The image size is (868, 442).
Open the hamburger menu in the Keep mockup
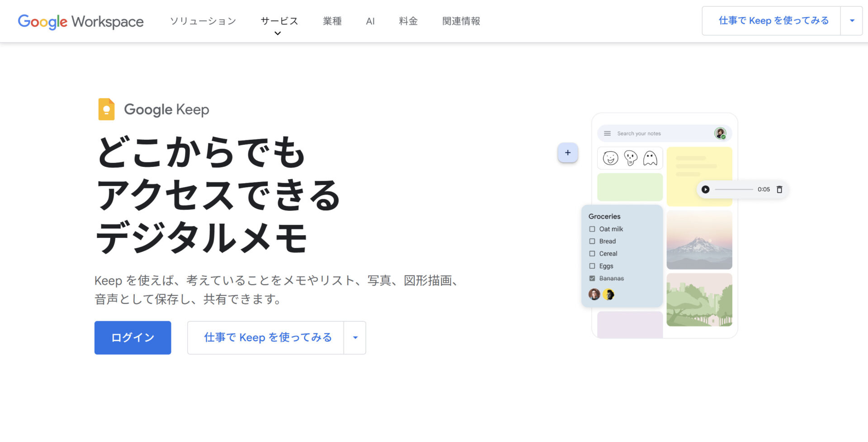click(x=607, y=133)
